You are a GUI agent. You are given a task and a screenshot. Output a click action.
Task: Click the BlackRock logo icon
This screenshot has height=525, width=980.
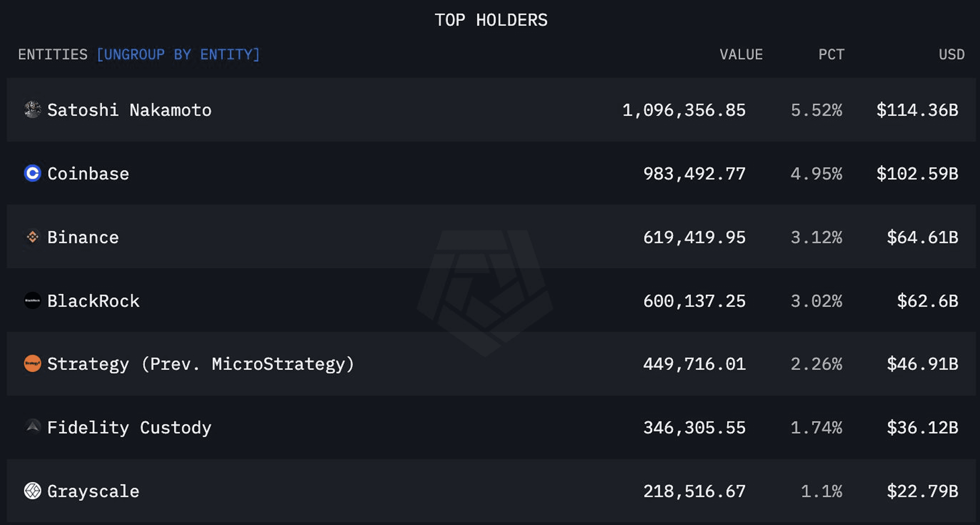point(33,301)
